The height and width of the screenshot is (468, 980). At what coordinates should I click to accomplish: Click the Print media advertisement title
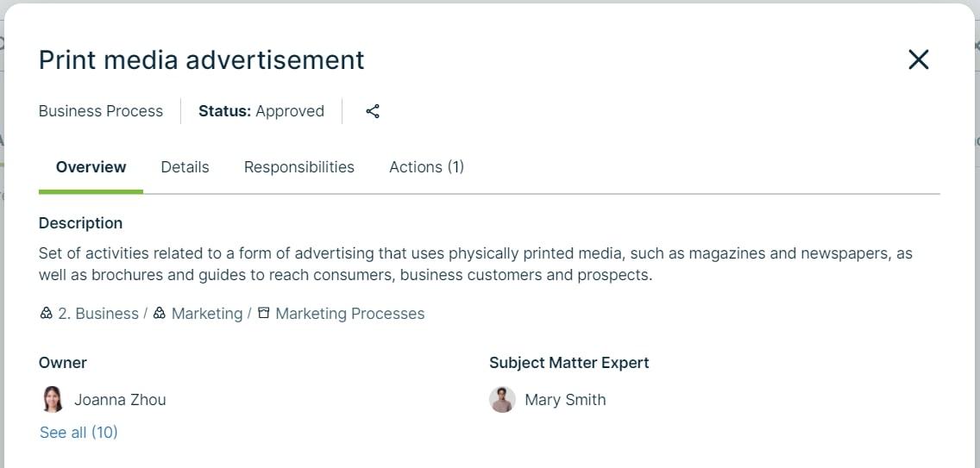point(201,60)
